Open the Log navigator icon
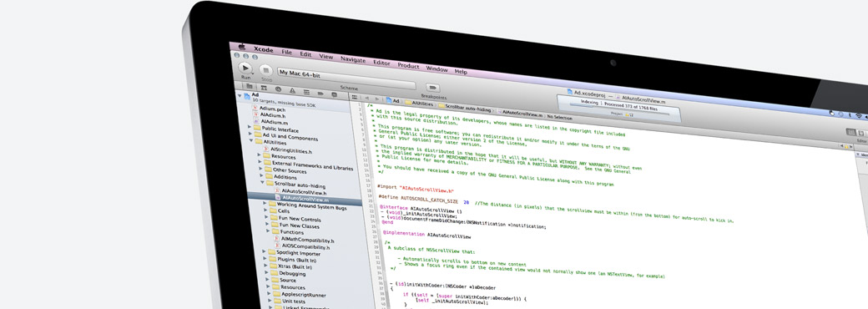The image size is (868, 309). (x=335, y=94)
